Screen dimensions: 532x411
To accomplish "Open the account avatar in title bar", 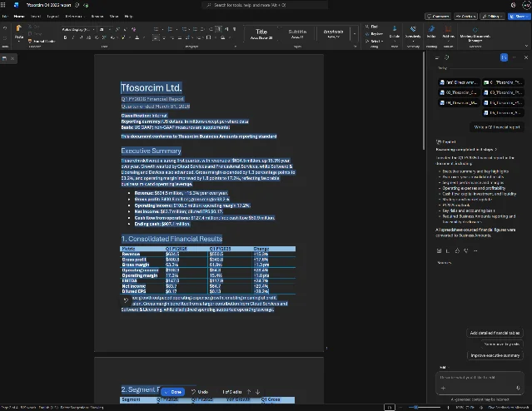I will 526,5.
